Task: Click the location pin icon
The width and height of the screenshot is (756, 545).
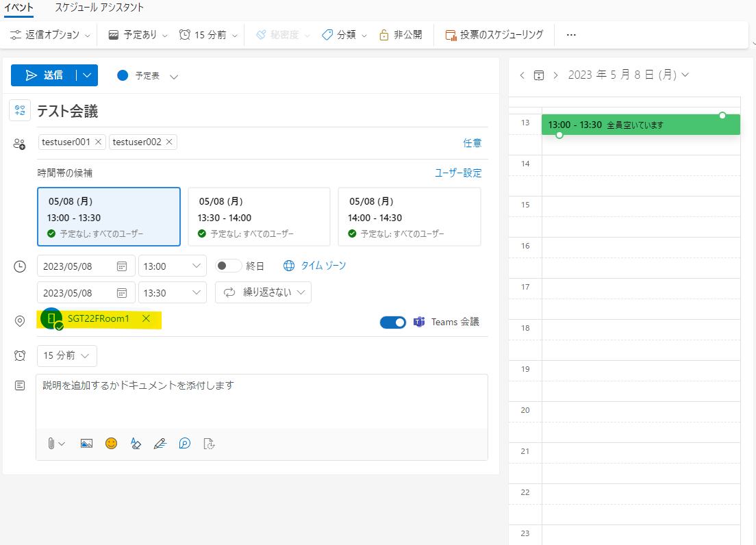Action: 20,321
